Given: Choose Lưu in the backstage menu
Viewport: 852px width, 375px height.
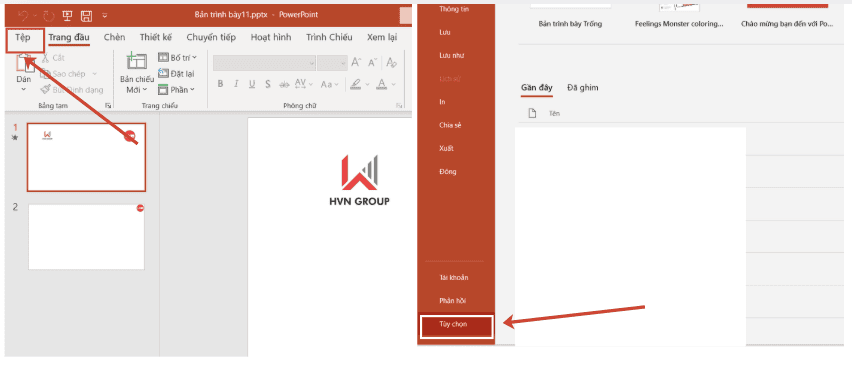Looking at the screenshot, I should click(x=444, y=32).
